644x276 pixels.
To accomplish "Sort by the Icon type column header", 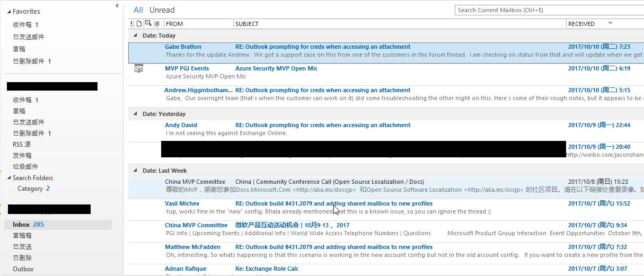I will pyautogui.click(x=139, y=23).
